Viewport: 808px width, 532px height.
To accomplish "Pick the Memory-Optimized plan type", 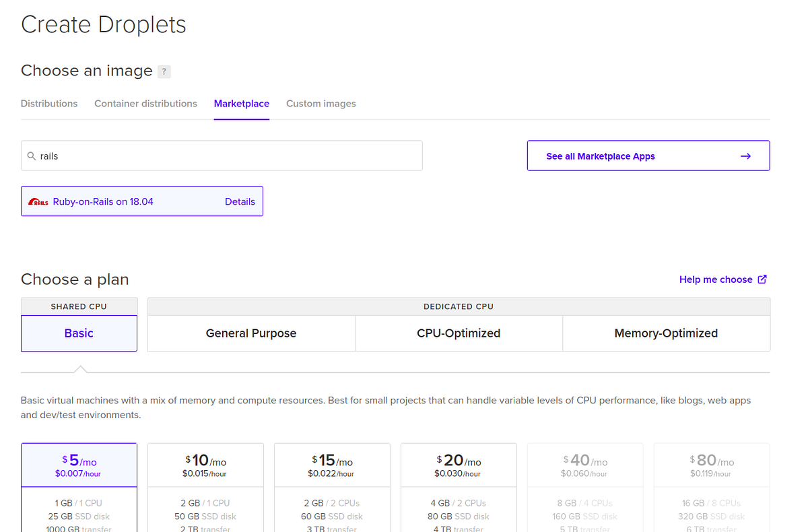I will click(666, 333).
